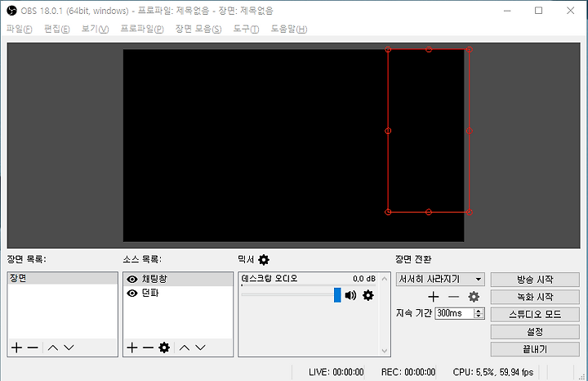Open the 보기(V) menu
Screen dimensions: 588x381
point(96,29)
